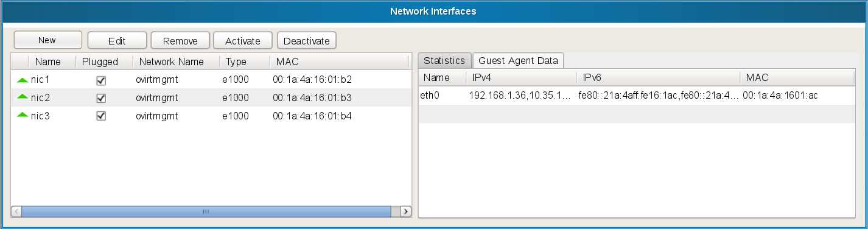
Task: Click the green up-arrow status icon for nic1
Action: point(23,80)
